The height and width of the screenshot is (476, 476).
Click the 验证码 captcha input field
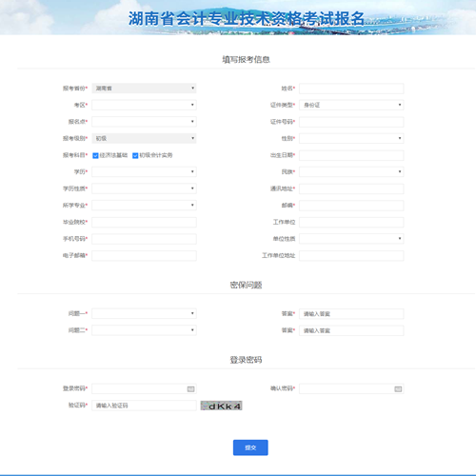pyautogui.click(x=144, y=406)
